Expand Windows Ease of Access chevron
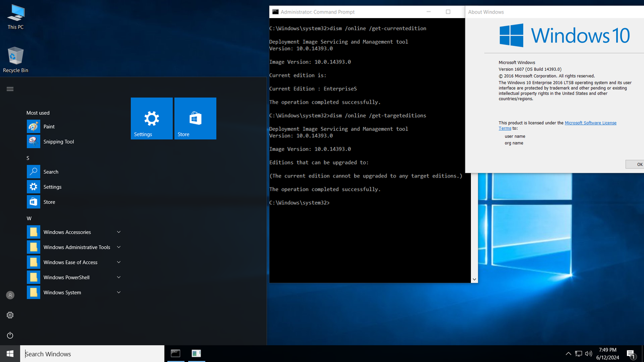The image size is (644, 362). [x=119, y=262]
